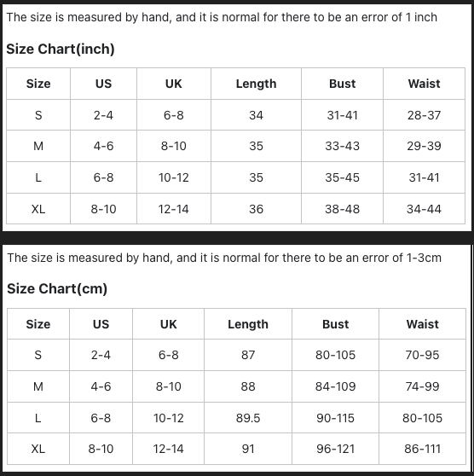This screenshot has width=474, height=476.
Task: Click the 'Size Chart(inch)' heading
Action: 61,49
